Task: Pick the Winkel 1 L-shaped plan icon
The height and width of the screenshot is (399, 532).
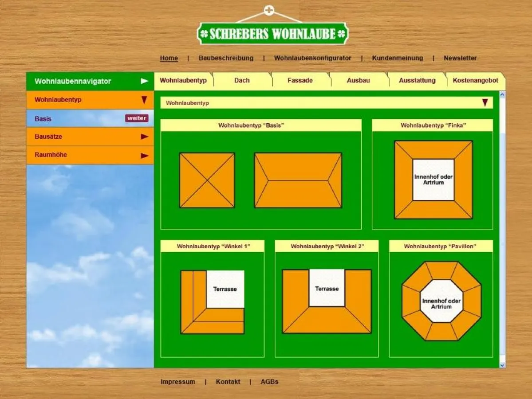Action: tap(213, 302)
